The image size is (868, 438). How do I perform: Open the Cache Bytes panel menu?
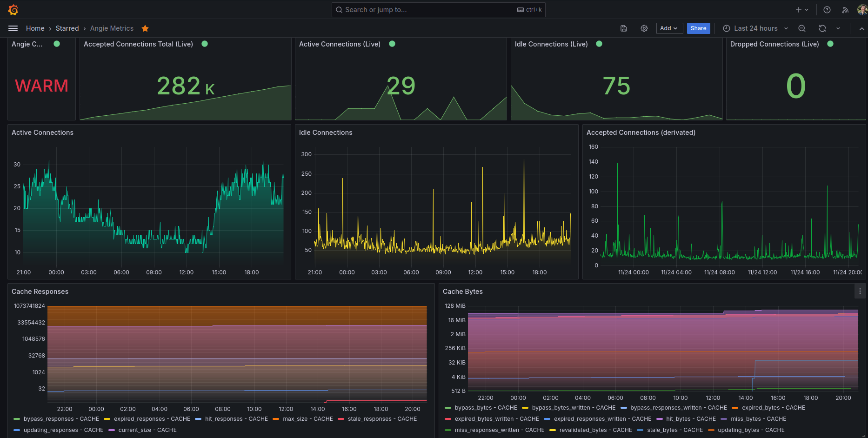click(x=860, y=291)
